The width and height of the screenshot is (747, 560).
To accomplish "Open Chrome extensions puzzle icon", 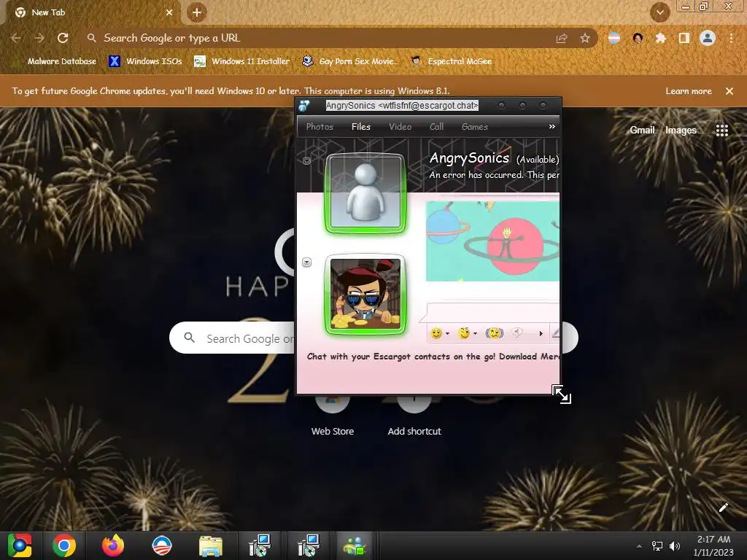I will tap(660, 38).
